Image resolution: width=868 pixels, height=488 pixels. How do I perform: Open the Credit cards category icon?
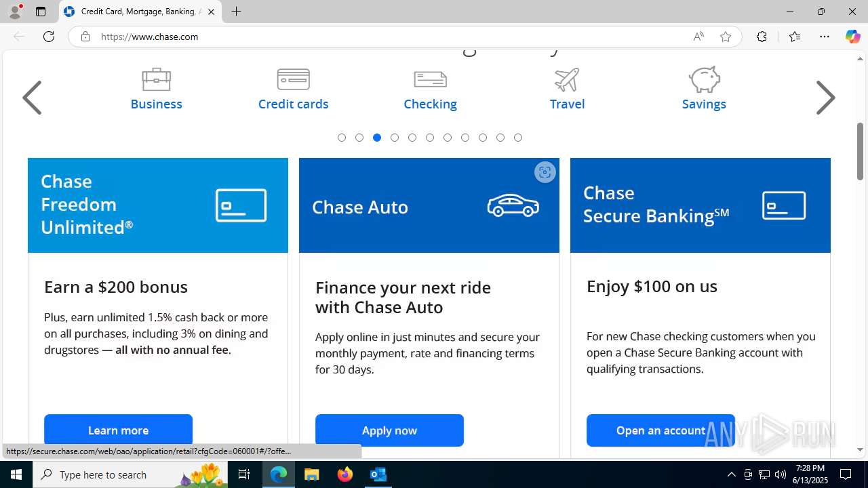(x=293, y=79)
